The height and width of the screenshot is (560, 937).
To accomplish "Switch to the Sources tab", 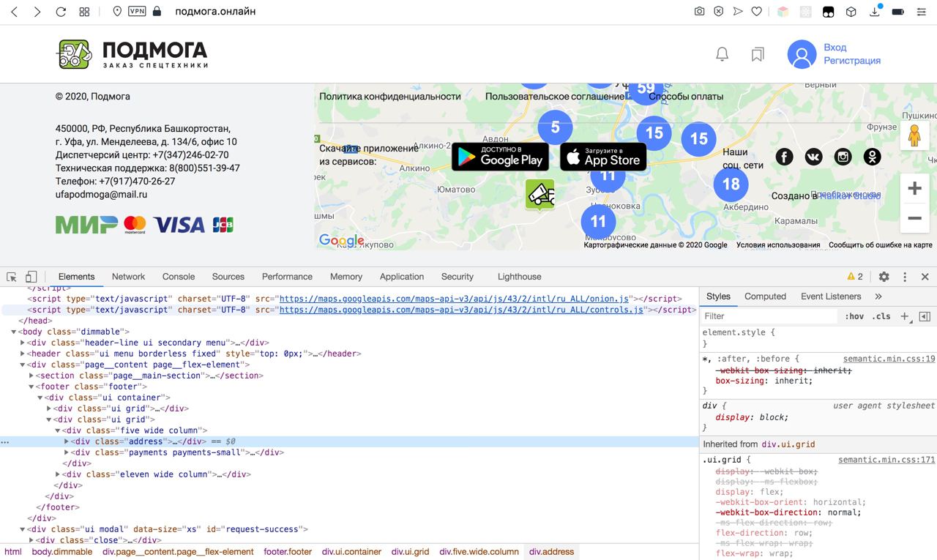I will pos(228,277).
